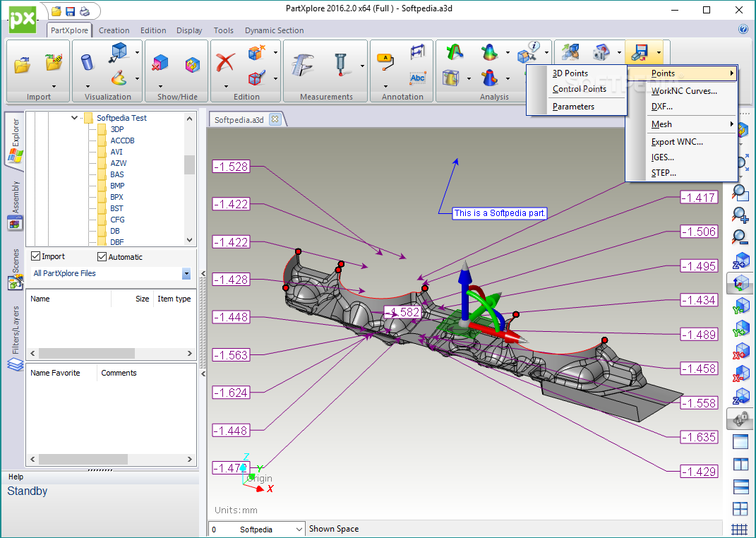Switch to the Z- view cube

[x=740, y=396]
